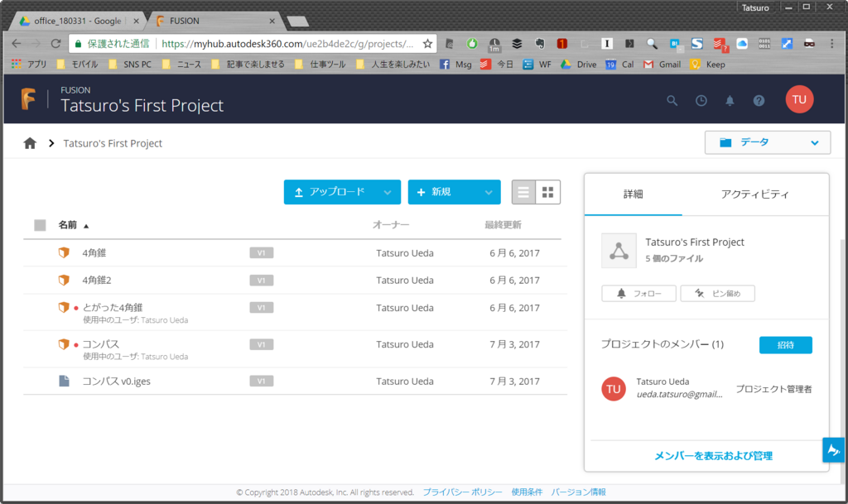This screenshot has width=848, height=504.
Task: Switch to list view layout
Action: pos(523,192)
